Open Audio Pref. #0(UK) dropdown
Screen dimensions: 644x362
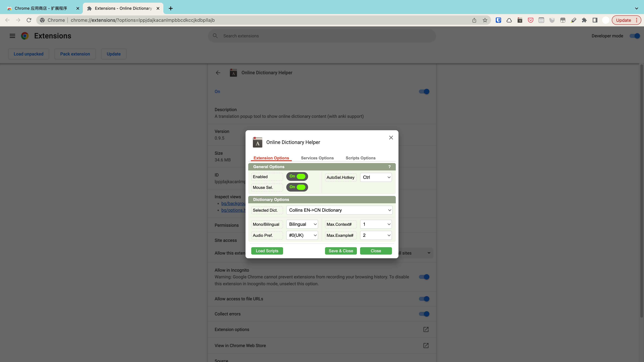coord(302,235)
